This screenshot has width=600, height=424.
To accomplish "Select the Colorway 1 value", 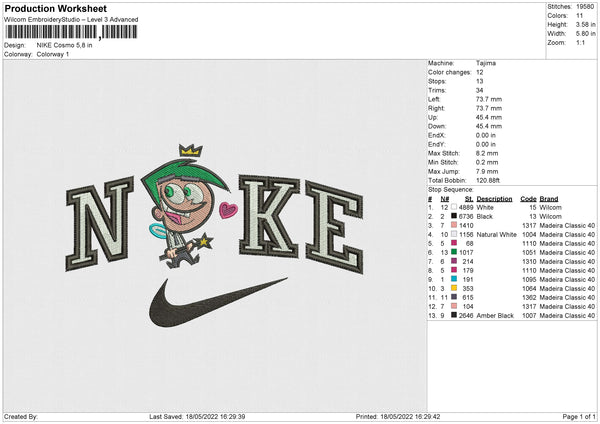I will 53,54.
